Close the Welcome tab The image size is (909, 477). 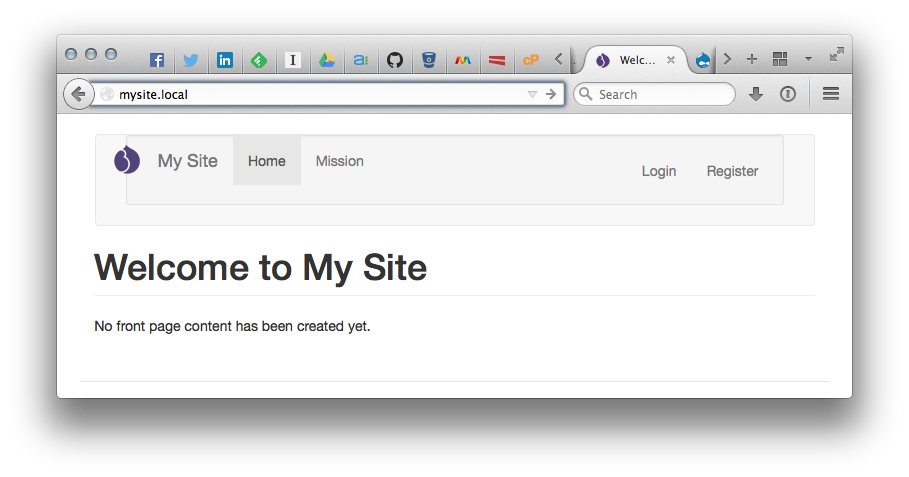click(x=671, y=60)
